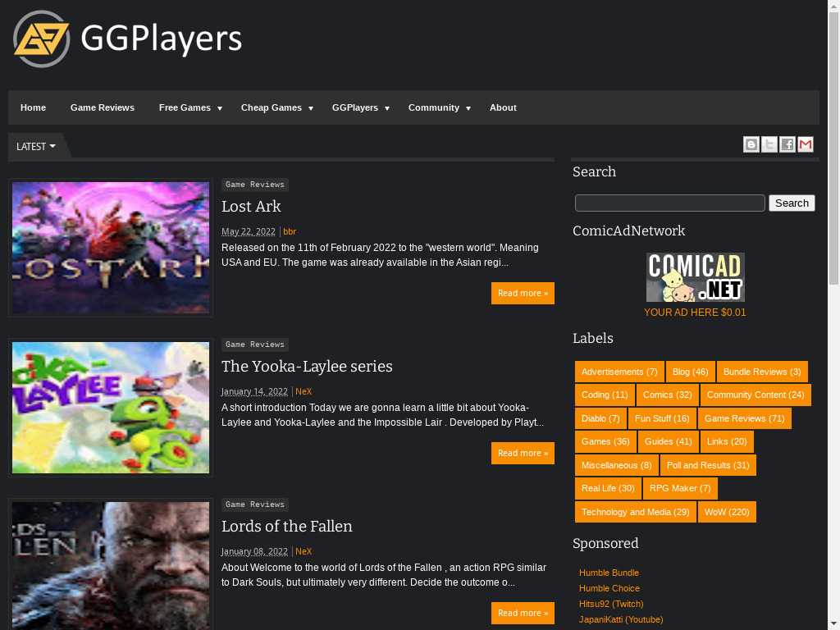Select the Games (36) label

pyautogui.click(x=605, y=441)
